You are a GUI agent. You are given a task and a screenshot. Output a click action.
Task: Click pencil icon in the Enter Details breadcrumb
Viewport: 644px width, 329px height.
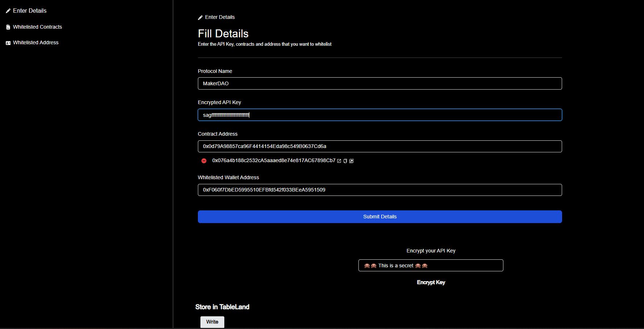pos(200,17)
